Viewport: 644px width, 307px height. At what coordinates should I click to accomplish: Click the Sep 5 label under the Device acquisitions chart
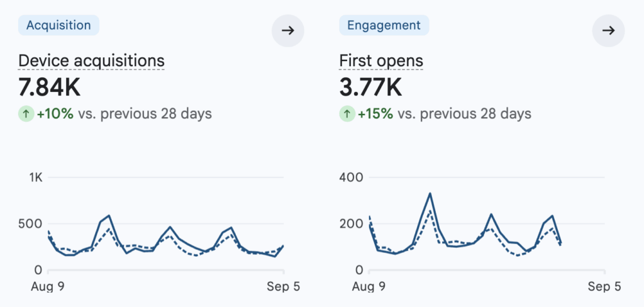[x=284, y=286]
